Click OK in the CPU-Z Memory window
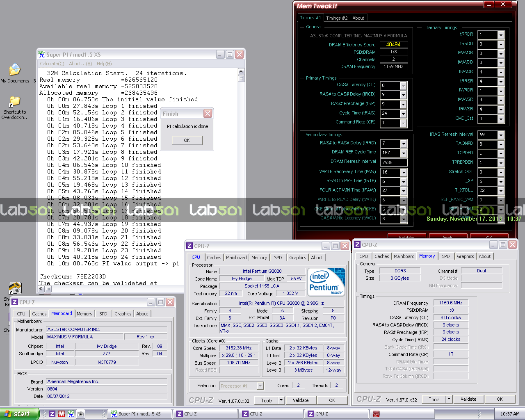The width and height of the screenshot is (525, 420). click(500, 399)
